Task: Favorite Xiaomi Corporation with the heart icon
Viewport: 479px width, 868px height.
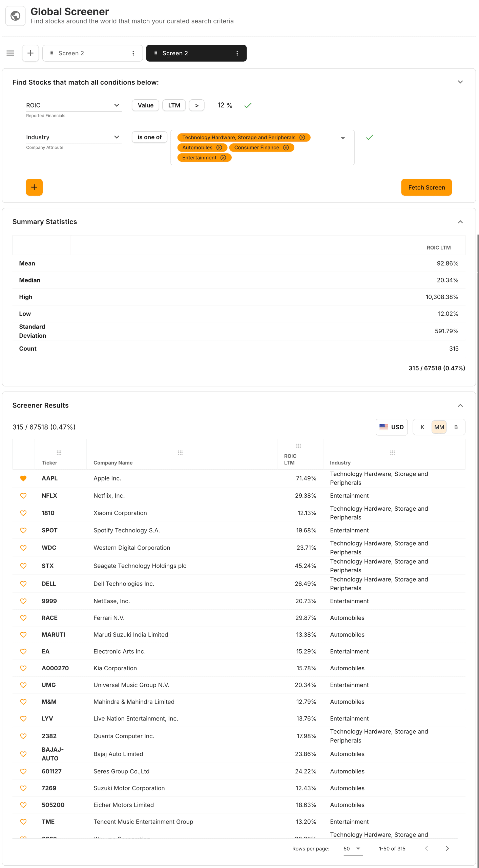Action: point(23,513)
